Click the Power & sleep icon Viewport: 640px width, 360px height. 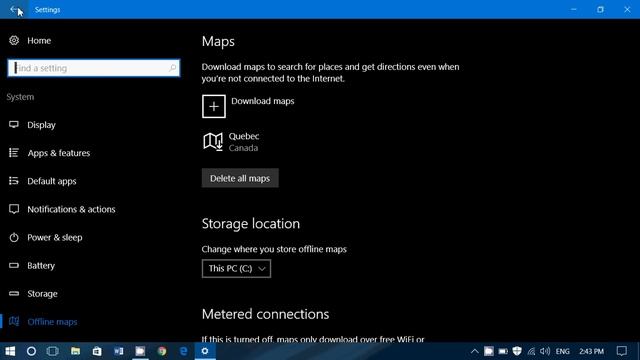tap(14, 237)
